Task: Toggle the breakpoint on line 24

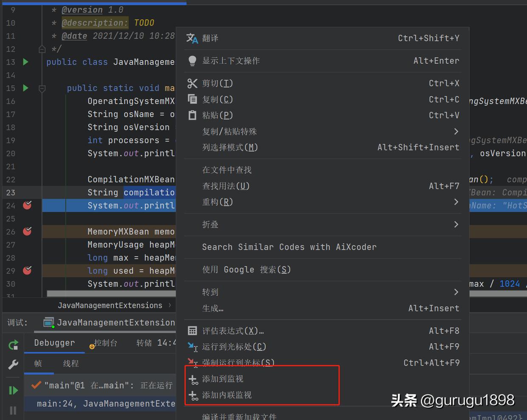Action: 27,205
